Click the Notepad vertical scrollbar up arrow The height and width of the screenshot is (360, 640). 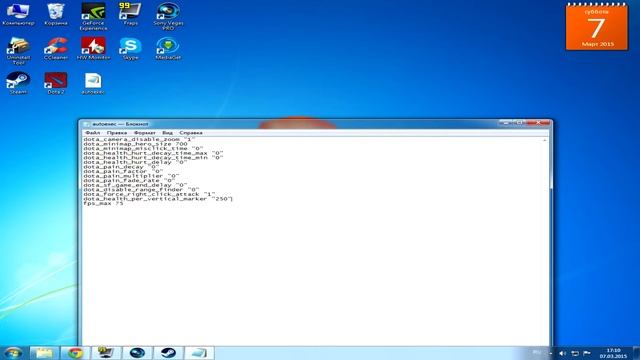(x=545, y=140)
